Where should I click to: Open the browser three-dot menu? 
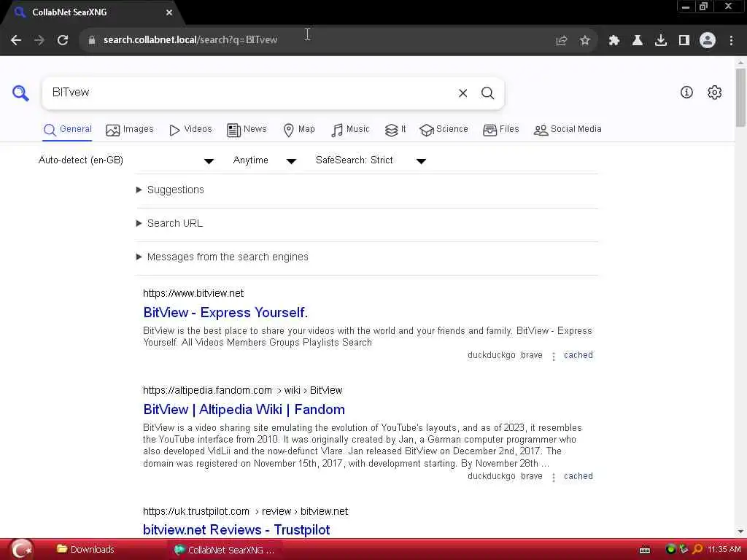pos(731,41)
